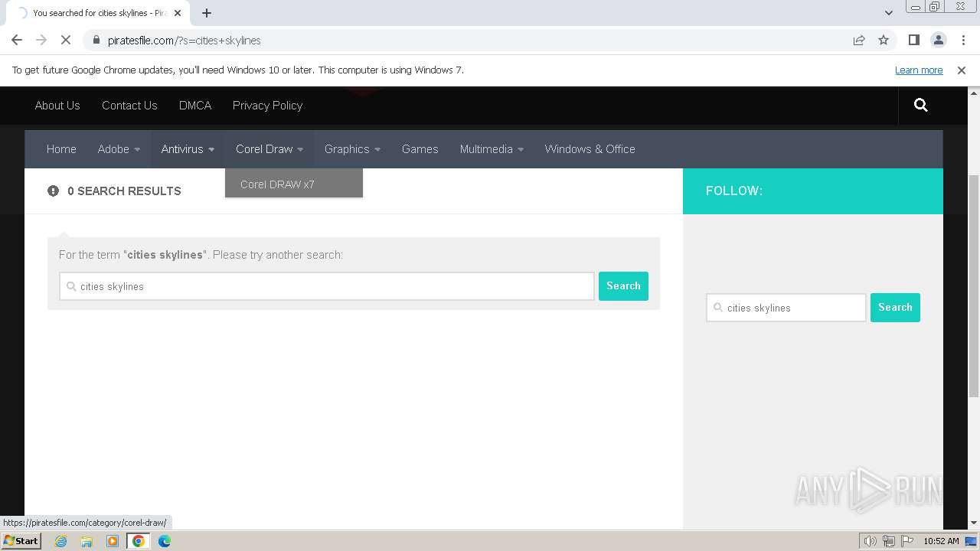Screen dimensions: 980x551
Task: Click the Start button
Action: pos(21,540)
